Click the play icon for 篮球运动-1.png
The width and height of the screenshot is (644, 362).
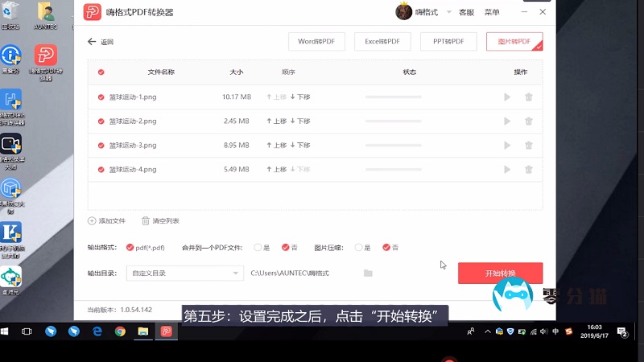pyautogui.click(x=506, y=97)
